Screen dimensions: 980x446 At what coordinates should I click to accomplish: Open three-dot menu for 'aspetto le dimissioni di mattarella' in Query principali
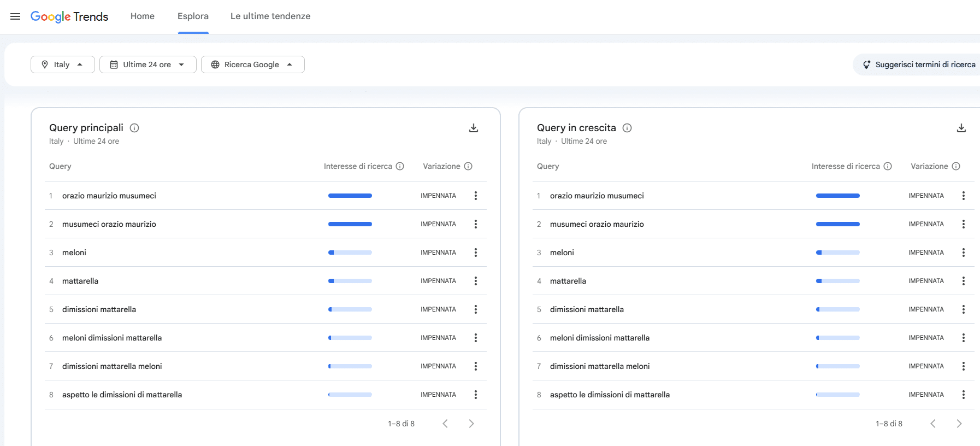[476, 395]
